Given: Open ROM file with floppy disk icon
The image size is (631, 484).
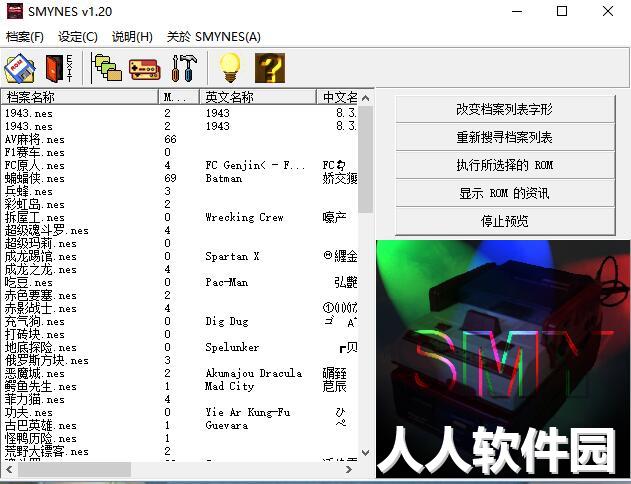Looking at the screenshot, I should pos(19,68).
